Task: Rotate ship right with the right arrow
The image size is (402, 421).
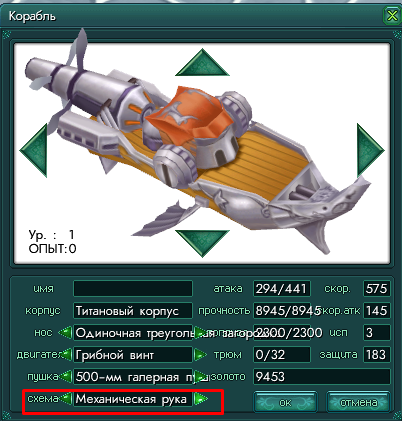Action: tap(371, 150)
